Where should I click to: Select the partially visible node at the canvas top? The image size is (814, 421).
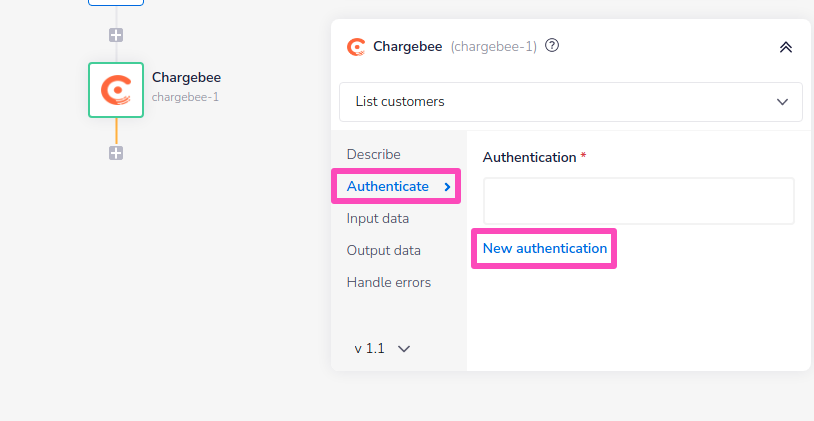(x=116, y=3)
